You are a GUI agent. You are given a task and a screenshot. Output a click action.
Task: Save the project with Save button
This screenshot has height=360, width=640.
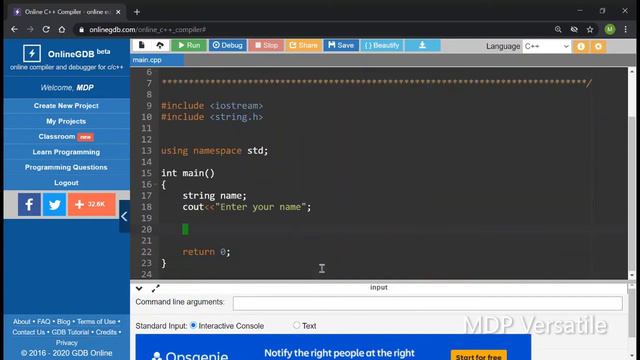(x=341, y=45)
